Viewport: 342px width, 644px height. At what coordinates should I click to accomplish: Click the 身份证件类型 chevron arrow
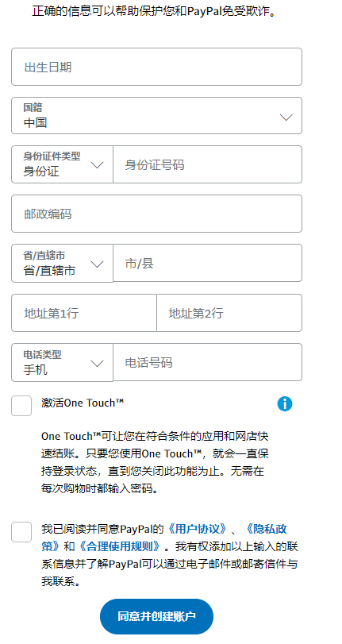point(97,165)
